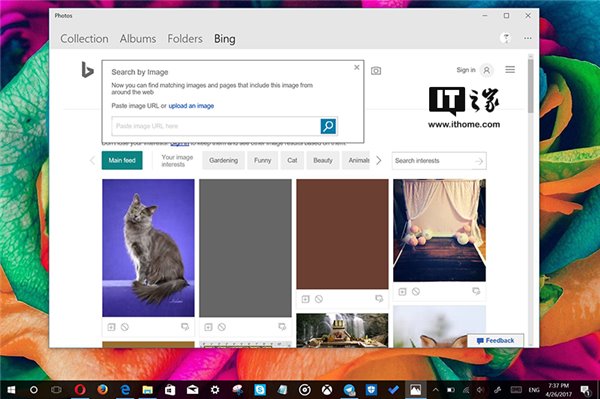This screenshot has width=600, height=399.
Task: Show previous interests with left chevron
Action: 92,161
